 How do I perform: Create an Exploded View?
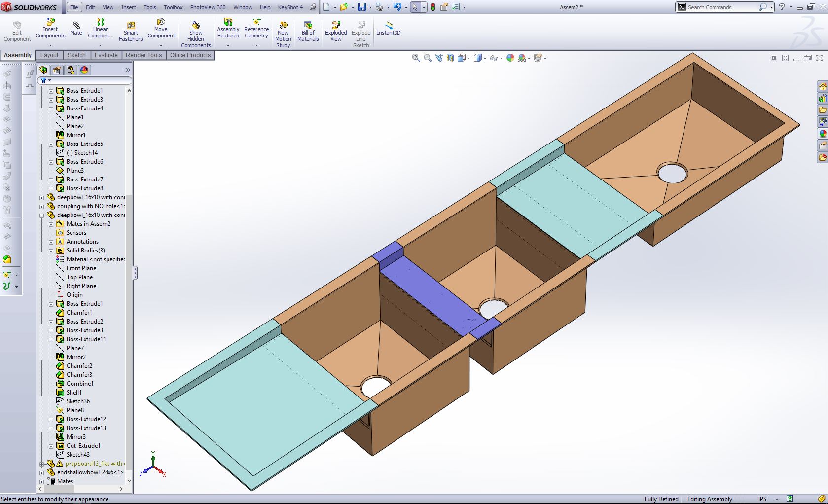pos(336,31)
